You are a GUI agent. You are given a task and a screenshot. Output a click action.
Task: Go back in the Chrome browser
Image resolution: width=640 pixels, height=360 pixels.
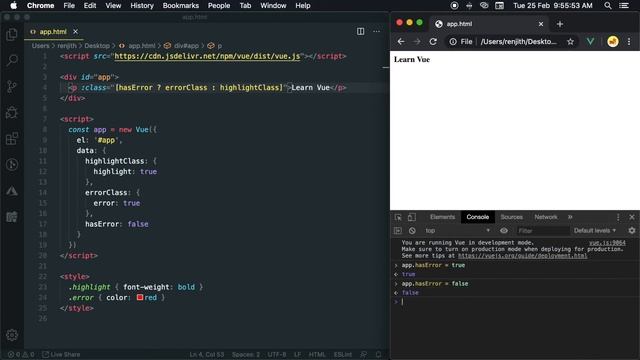pyautogui.click(x=401, y=42)
